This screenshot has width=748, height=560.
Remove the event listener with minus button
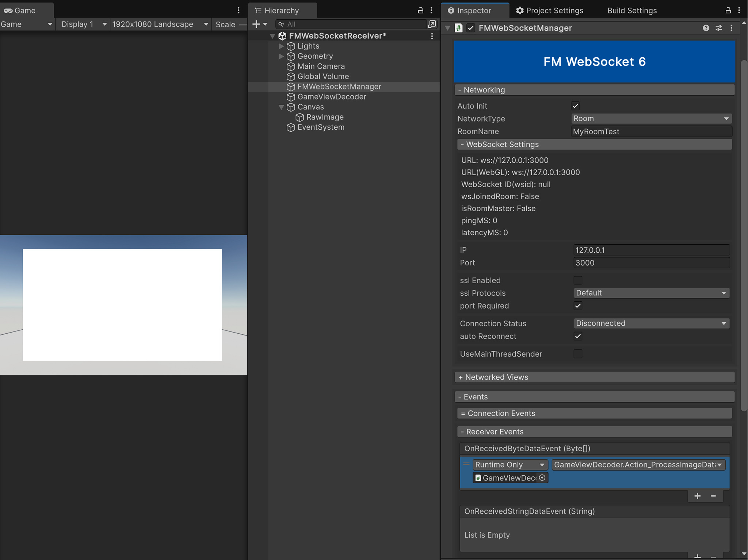(x=713, y=496)
